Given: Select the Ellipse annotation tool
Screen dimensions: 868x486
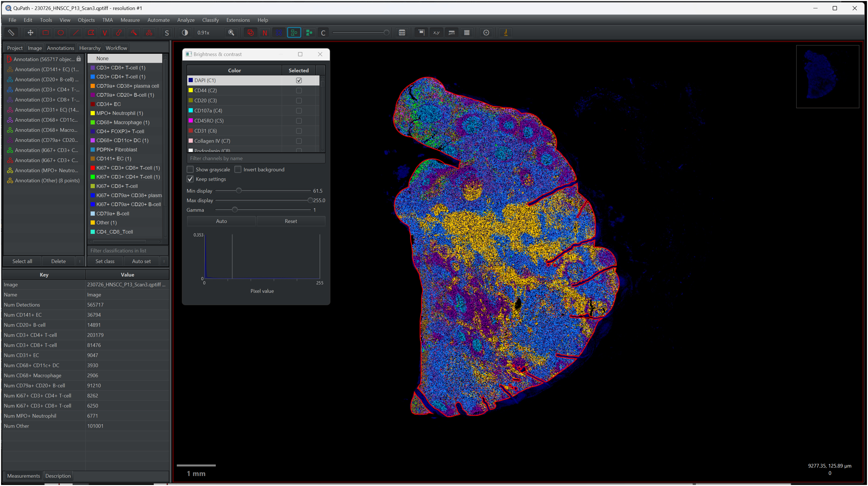Looking at the screenshot, I should coord(61,33).
